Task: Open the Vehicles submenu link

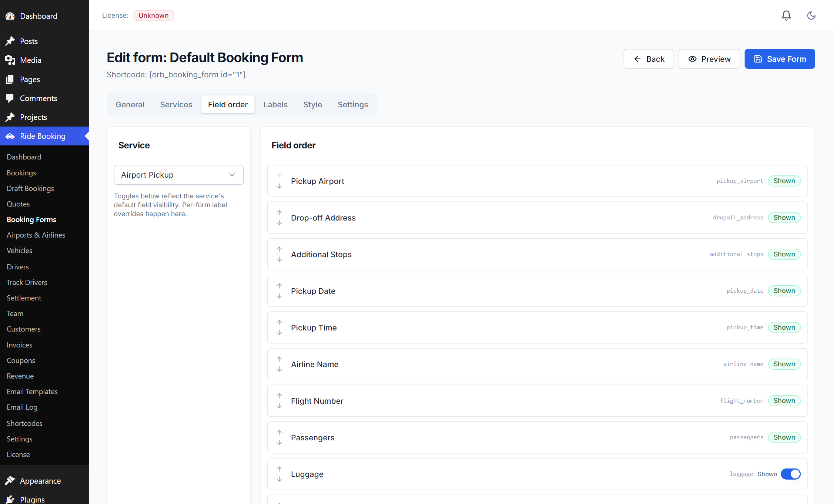Action: click(x=20, y=251)
